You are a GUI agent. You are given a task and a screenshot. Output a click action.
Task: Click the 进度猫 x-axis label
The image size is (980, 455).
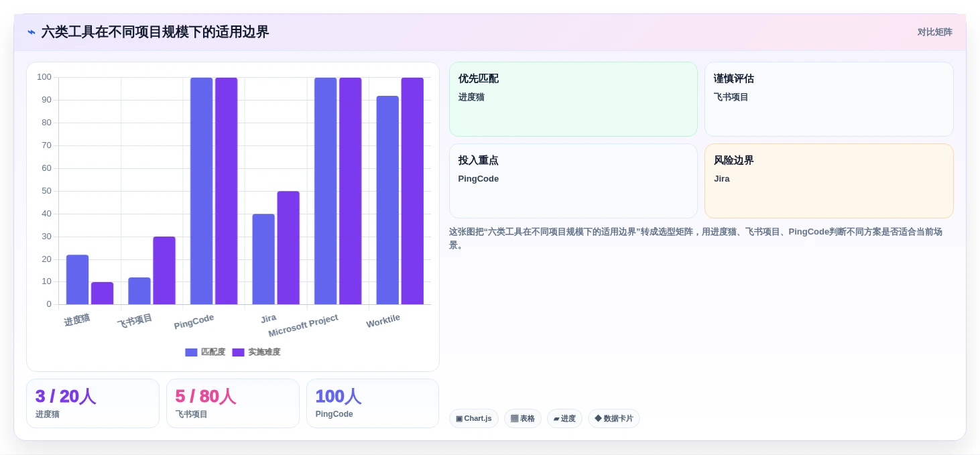pyautogui.click(x=77, y=320)
